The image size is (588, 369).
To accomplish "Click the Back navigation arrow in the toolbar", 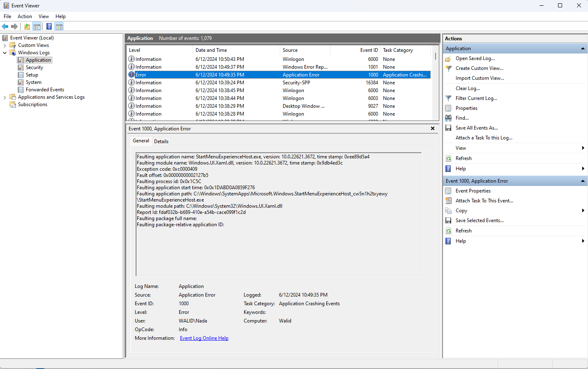I will [5, 26].
